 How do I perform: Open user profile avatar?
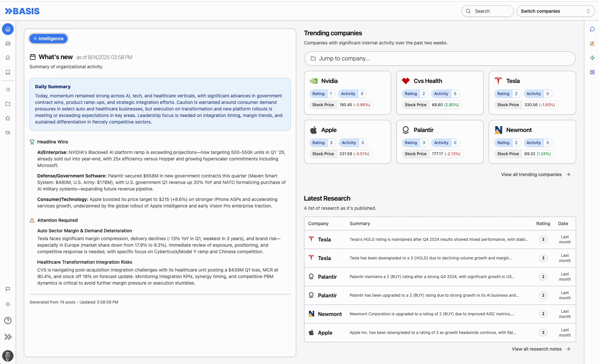coord(8,356)
